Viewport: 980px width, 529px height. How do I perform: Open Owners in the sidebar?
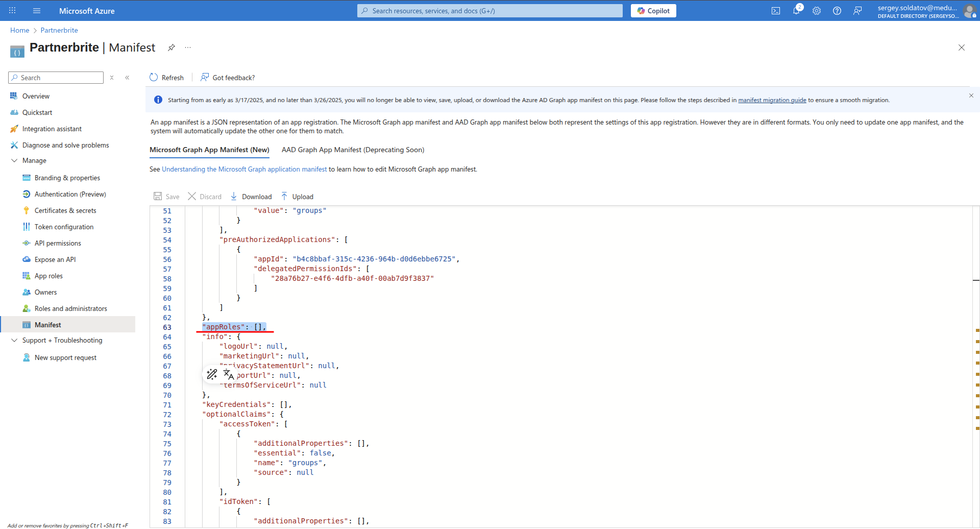click(45, 292)
